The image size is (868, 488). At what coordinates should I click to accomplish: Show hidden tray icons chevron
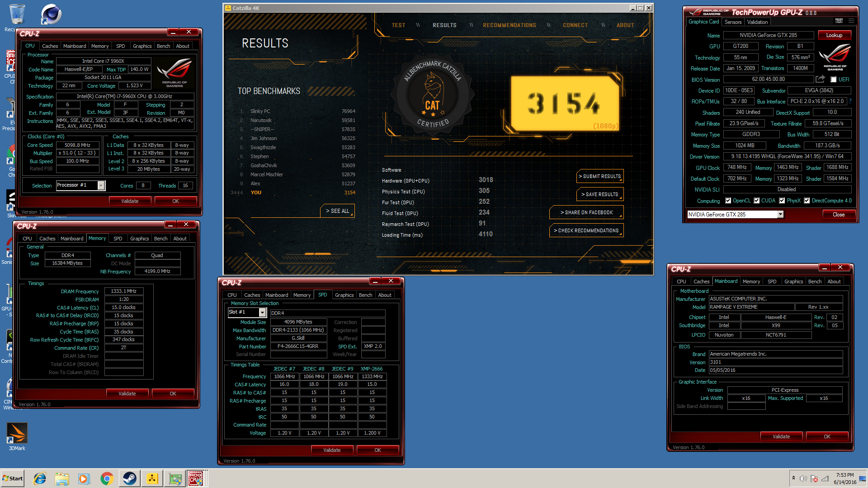click(x=793, y=478)
